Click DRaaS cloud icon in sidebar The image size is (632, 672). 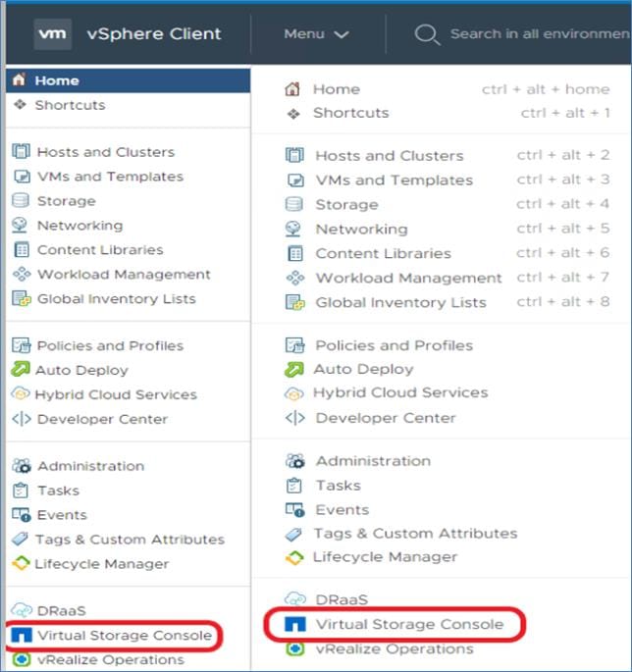pyautogui.click(x=22, y=609)
